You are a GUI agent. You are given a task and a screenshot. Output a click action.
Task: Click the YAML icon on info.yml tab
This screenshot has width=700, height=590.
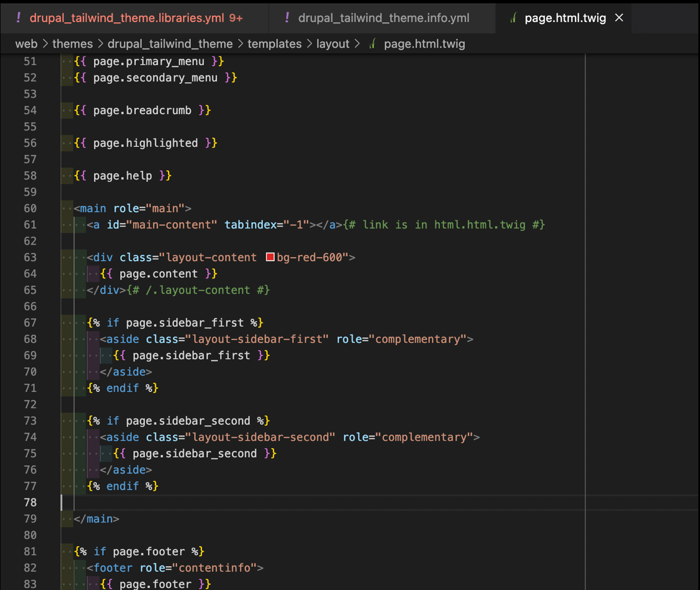(287, 18)
